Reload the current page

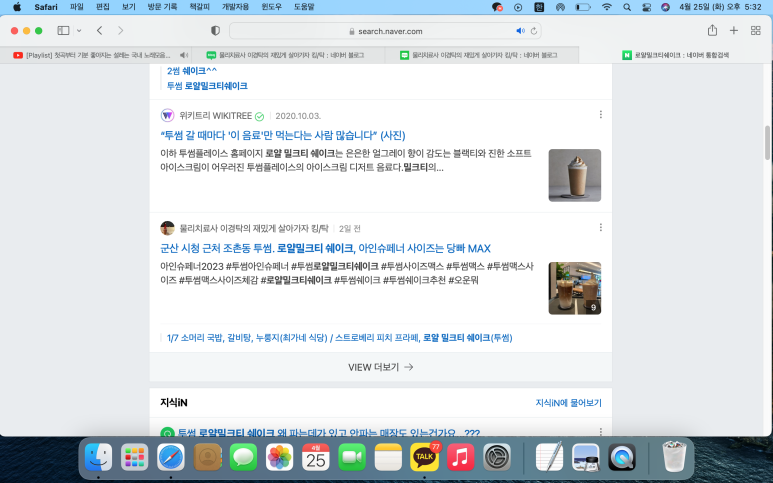pos(534,31)
